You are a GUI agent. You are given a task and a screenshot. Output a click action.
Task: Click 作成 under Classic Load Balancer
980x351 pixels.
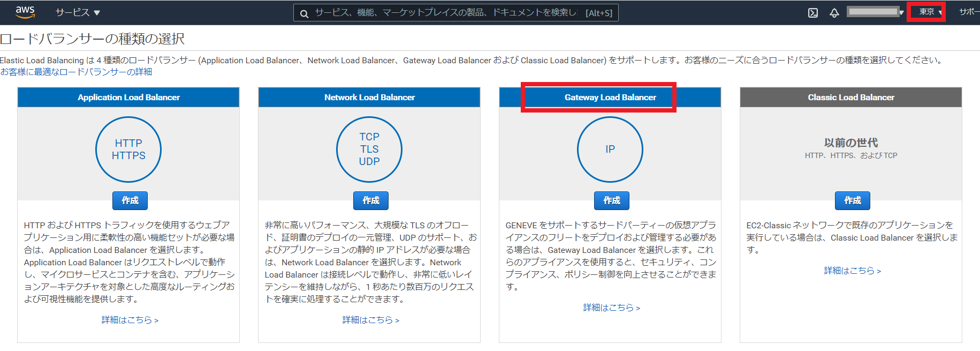[x=853, y=200]
